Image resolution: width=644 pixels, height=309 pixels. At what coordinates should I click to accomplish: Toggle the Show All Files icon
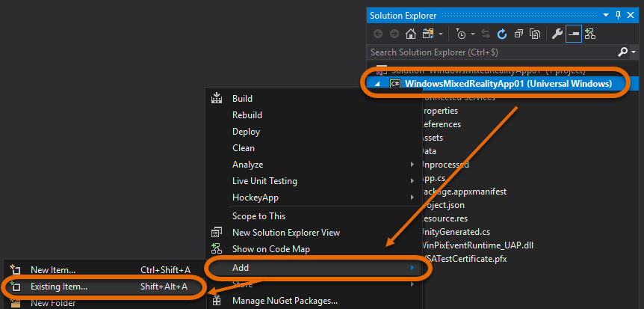[535, 34]
